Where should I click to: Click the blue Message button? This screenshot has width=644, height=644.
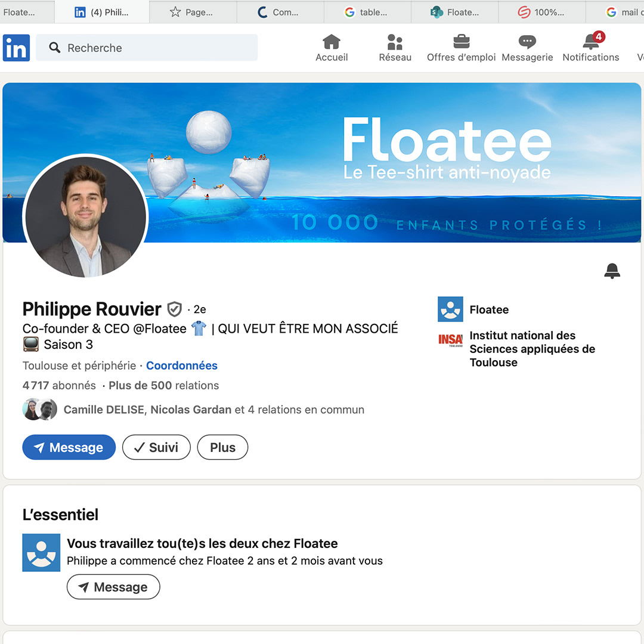click(x=69, y=447)
